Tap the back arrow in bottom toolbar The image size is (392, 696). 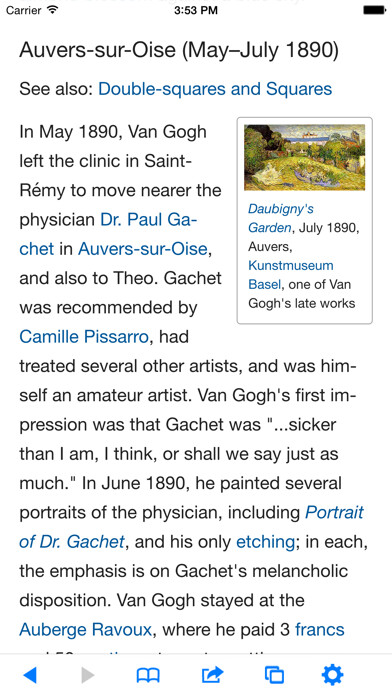coord(30,675)
